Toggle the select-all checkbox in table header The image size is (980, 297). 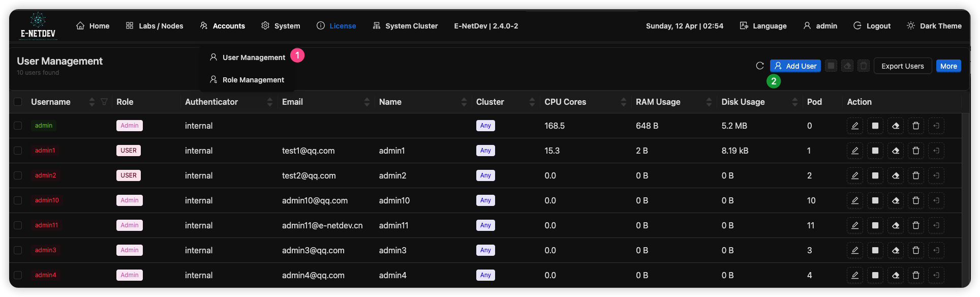point(18,102)
